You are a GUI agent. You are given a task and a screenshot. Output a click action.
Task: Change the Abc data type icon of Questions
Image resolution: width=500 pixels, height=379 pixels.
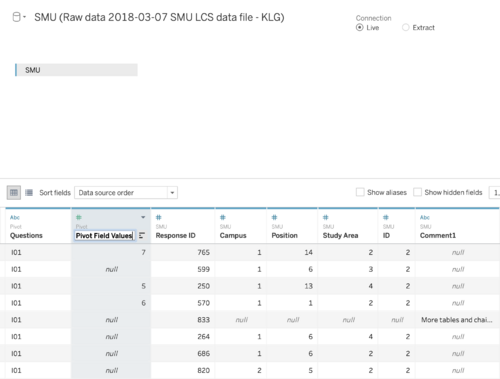click(x=15, y=217)
